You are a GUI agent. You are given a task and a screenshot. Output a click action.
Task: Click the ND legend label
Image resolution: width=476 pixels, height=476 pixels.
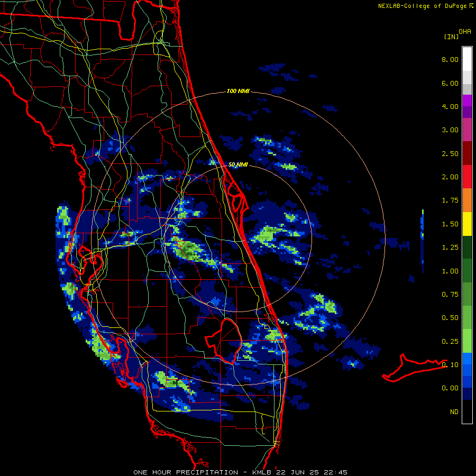click(x=454, y=412)
